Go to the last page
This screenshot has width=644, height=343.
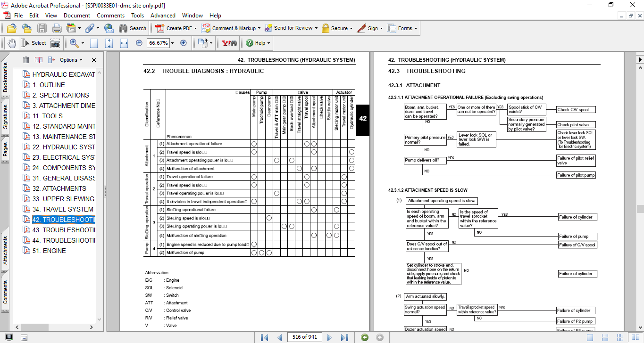point(344,337)
